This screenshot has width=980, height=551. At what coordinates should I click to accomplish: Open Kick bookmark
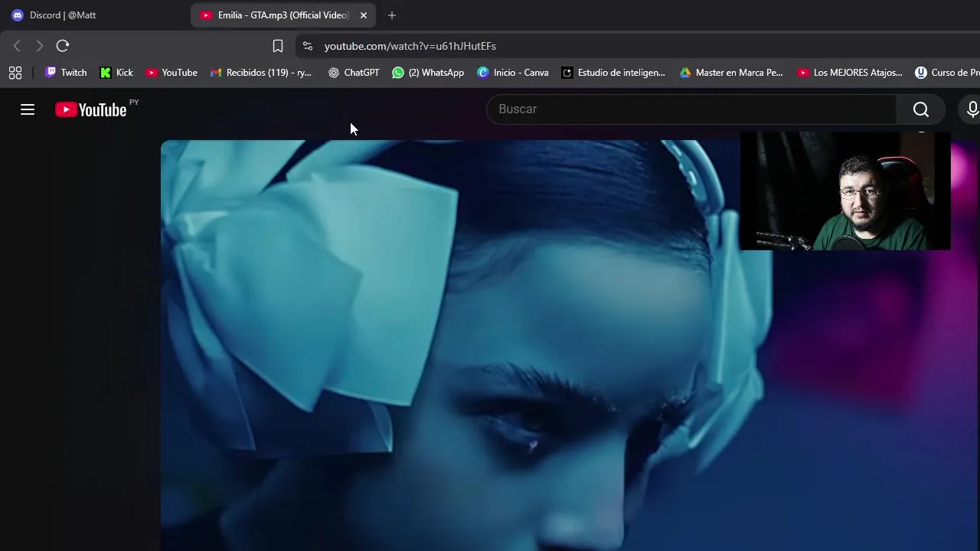[x=116, y=73]
